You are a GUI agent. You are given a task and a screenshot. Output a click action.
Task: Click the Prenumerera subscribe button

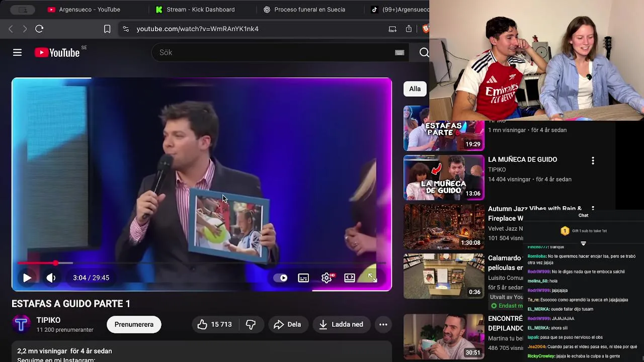tap(134, 324)
